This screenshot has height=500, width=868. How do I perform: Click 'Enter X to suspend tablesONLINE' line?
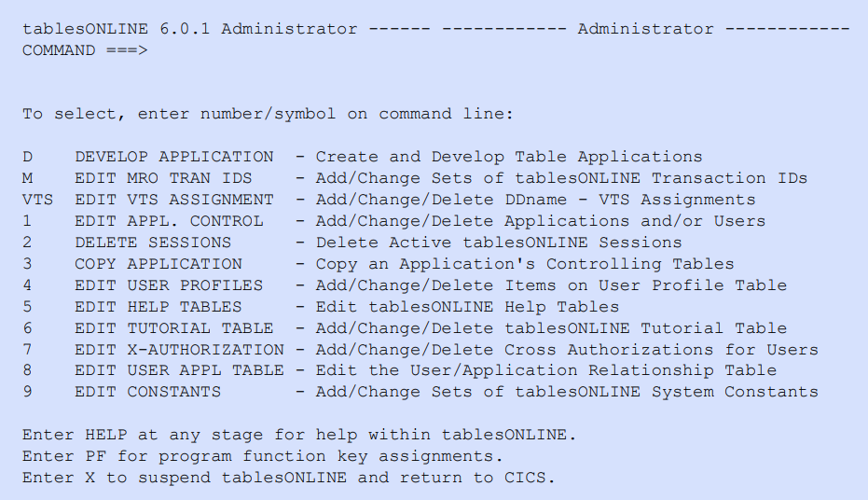[x=289, y=478]
